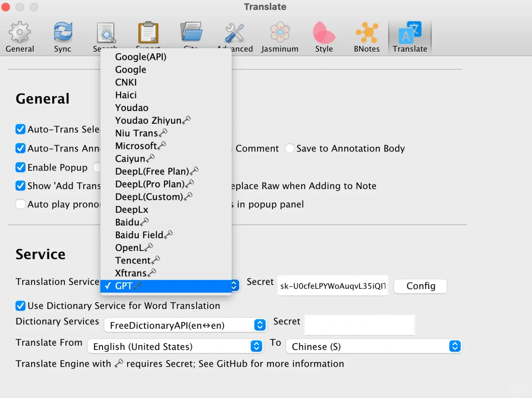This screenshot has height=398, width=532.
Task: Disable the Enable Popup checkbox
Action: click(x=21, y=167)
